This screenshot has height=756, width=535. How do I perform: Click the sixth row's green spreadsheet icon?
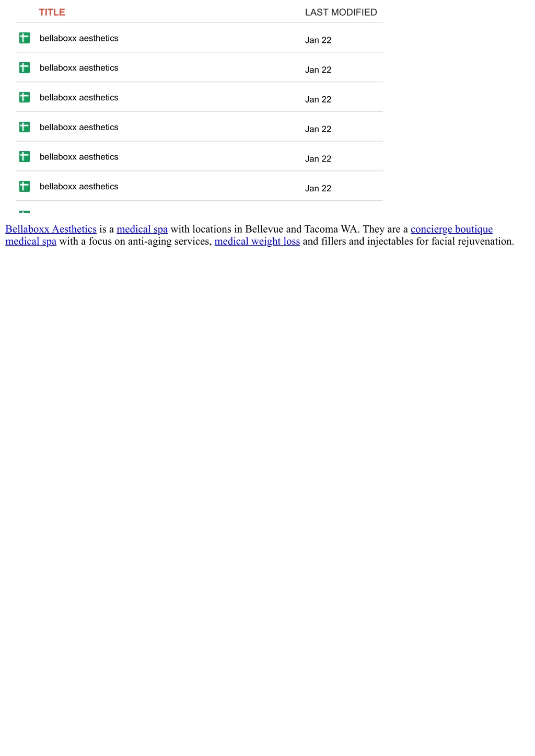pyautogui.click(x=25, y=187)
